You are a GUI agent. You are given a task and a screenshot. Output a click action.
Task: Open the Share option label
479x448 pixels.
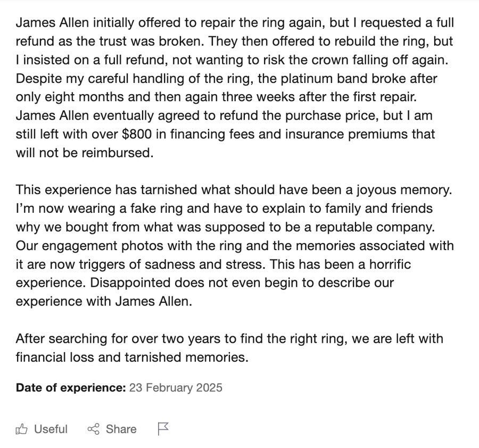pos(121,429)
